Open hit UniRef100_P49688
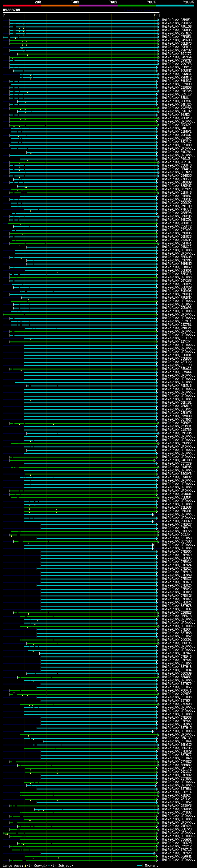197x868 pixels. 177,40
